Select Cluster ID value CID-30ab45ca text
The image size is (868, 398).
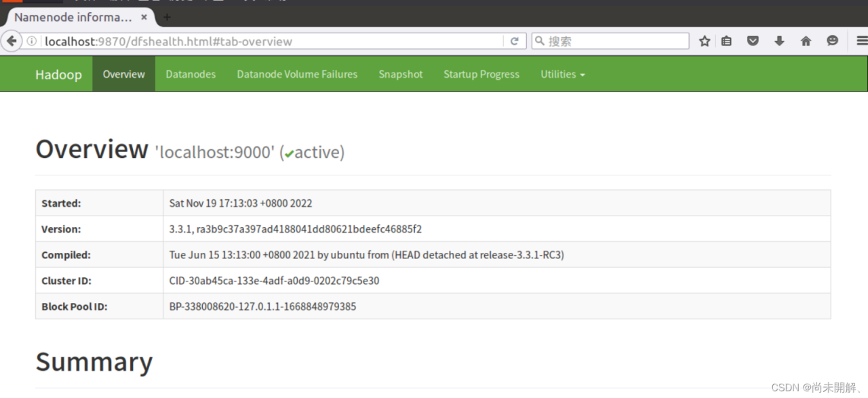coord(274,281)
